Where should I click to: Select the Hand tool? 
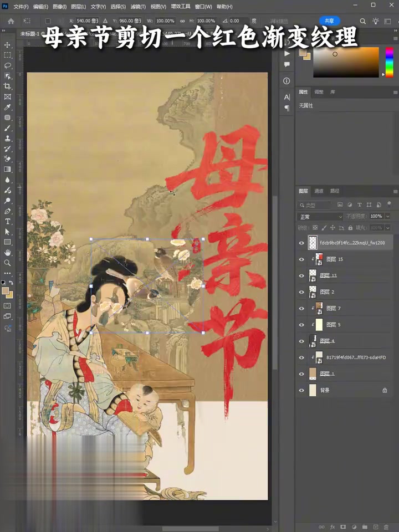pos(7,253)
